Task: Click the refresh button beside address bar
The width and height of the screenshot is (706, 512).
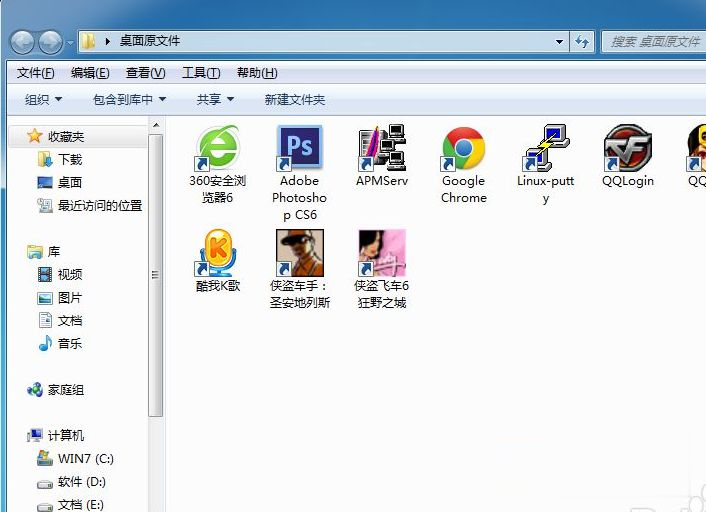Action: (x=582, y=42)
